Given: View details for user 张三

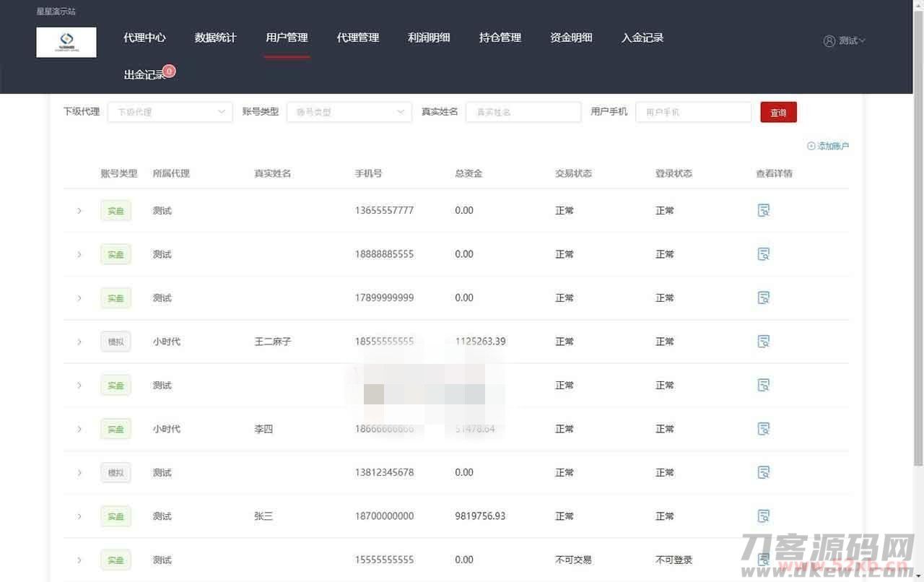Looking at the screenshot, I should point(763,516).
